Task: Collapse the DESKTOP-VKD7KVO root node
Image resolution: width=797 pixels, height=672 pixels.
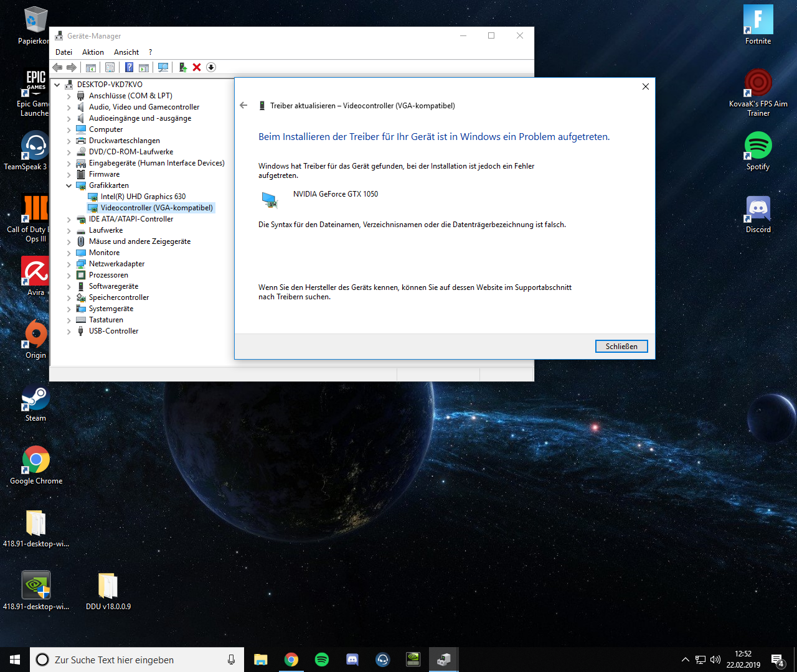Action: point(57,85)
